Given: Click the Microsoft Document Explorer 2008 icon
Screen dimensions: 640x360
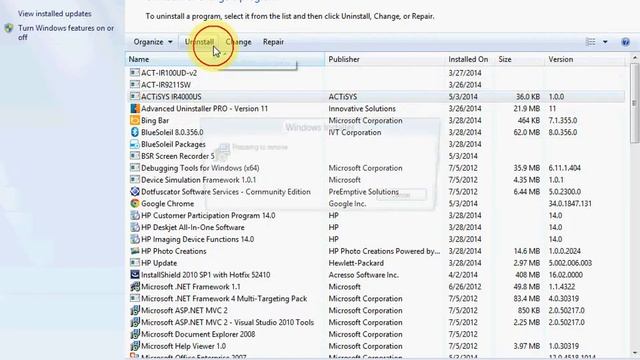Looking at the screenshot, I should pos(135,334).
